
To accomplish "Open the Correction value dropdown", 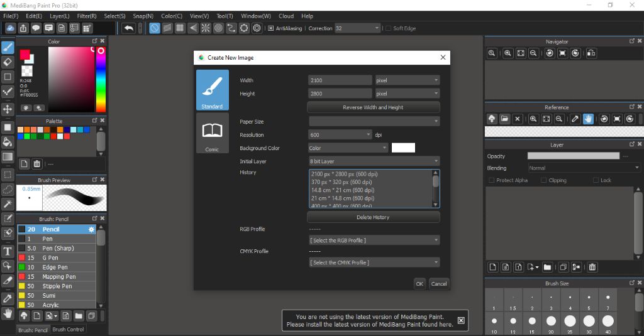I will pos(357,28).
